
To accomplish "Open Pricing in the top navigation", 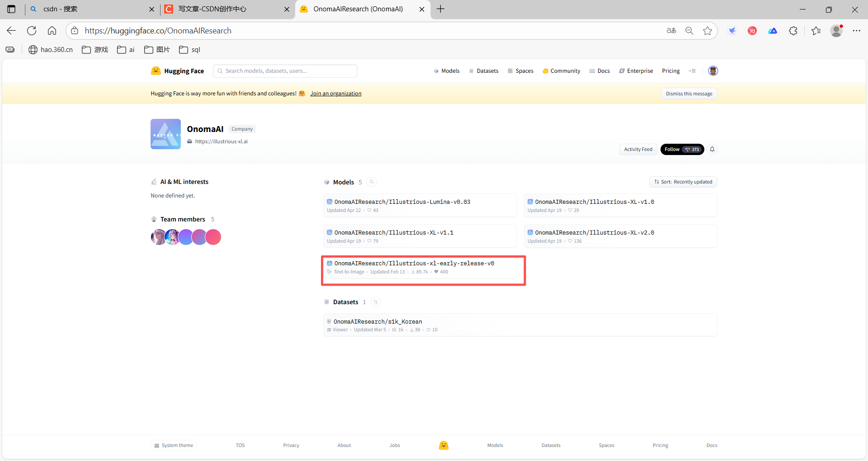I will coord(671,71).
